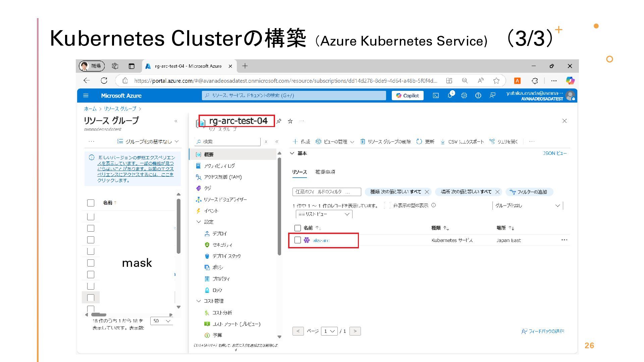This screenshot has width=644, height=362.
Task: Click Add filter pill
Action: (529, 192)
